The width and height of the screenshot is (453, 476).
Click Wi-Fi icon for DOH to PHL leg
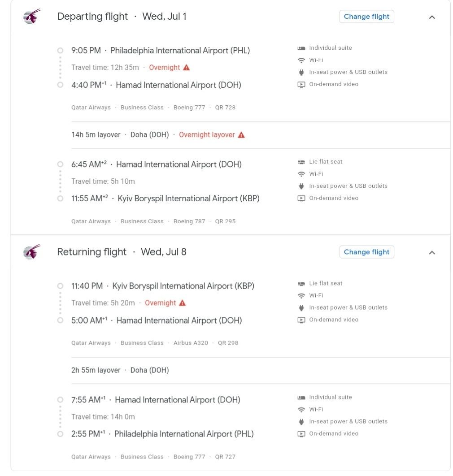(x=301, y=410)
